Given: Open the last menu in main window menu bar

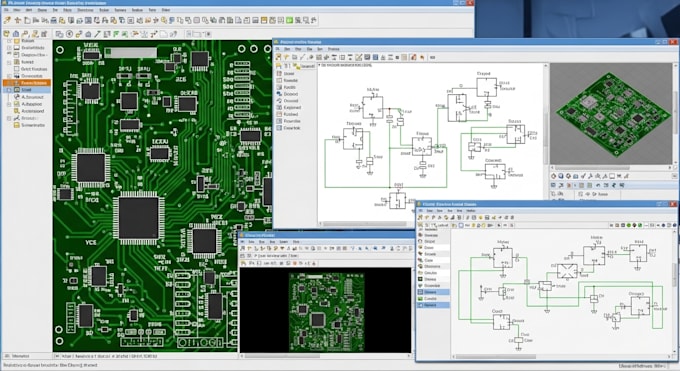Looking at the screenshot, I should 166,10.
